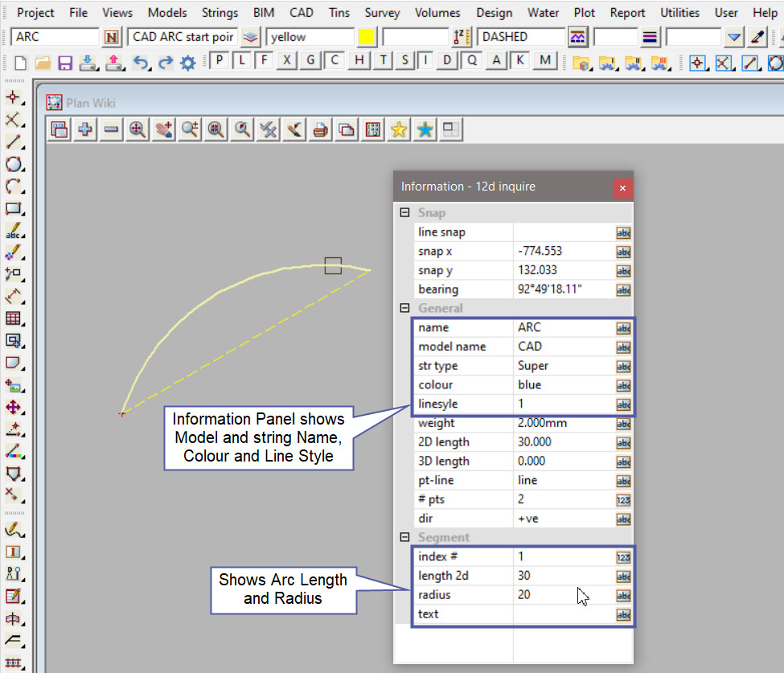Viewport: 784px width, 673px height.
Task: Click the abc button beside radius value
Action: (x=623, y=596)
